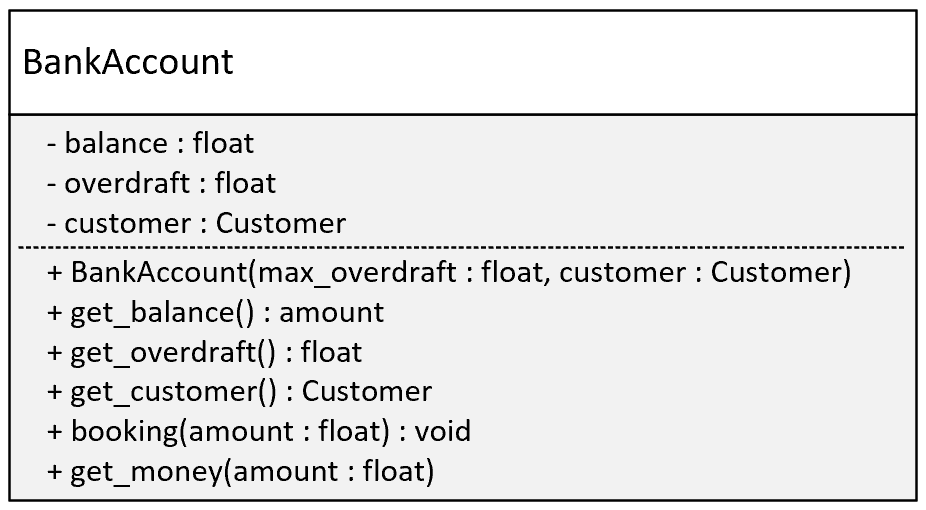Select the get_balance() : amount method

[x=216, y=313]
